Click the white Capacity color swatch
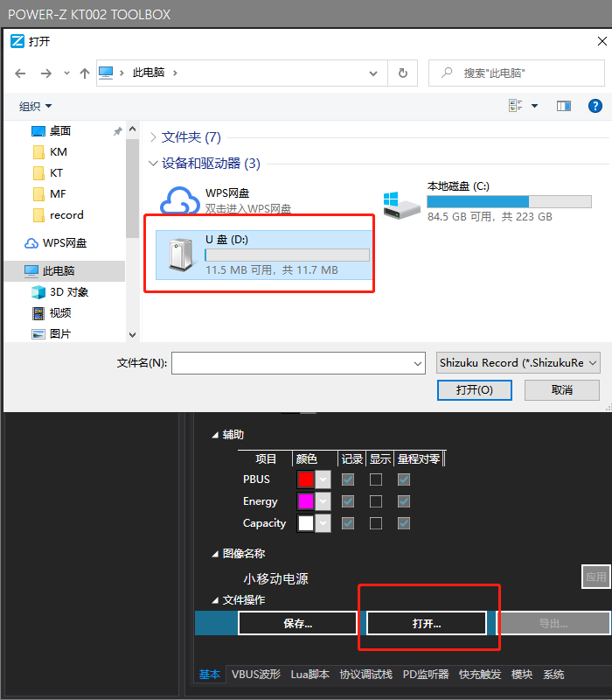This screenshot has height=700, width=612. [x=305, y=523]
